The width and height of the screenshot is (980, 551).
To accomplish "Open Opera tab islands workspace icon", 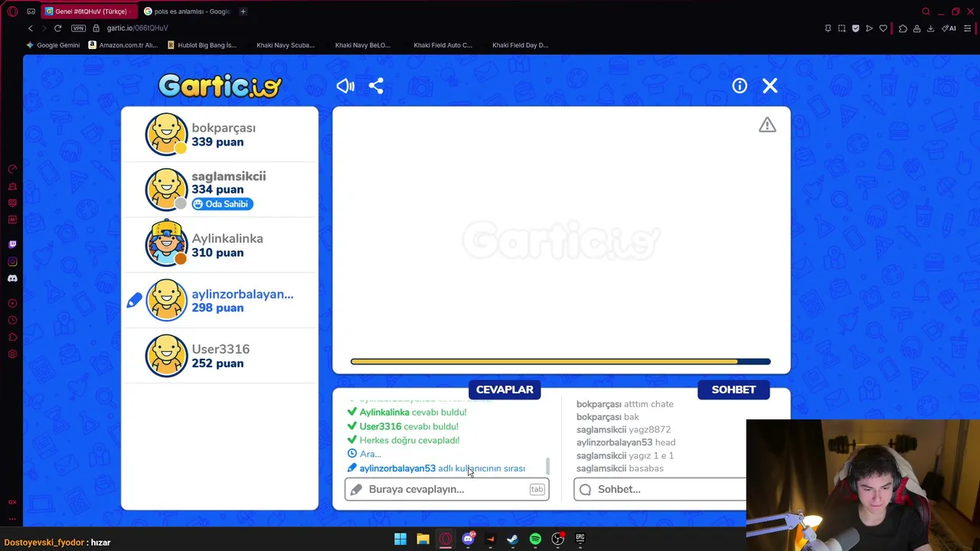I will [31, 11].
